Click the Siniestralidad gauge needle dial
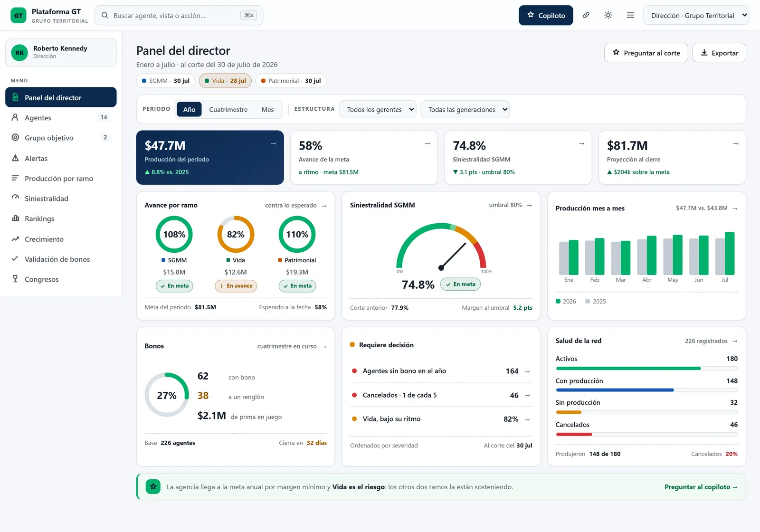 point(441,247)
